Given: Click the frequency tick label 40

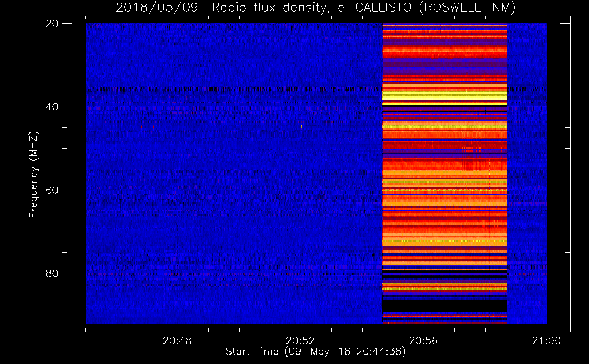Looking at the screenshot, I should (52, 107).
